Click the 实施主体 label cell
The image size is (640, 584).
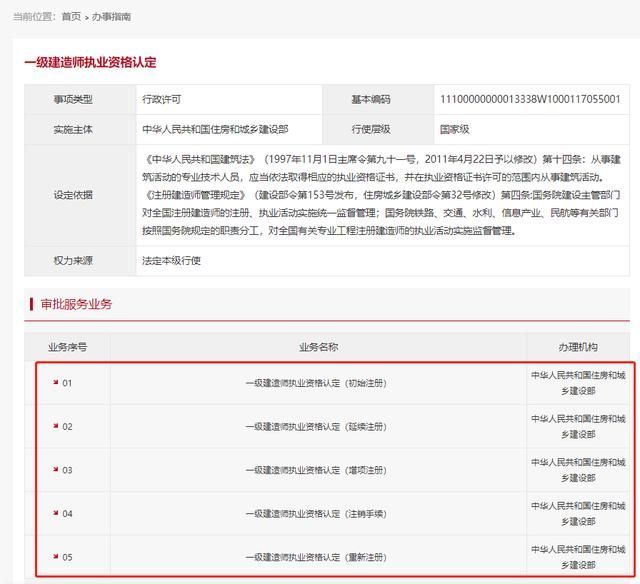[x=80, y=129]
